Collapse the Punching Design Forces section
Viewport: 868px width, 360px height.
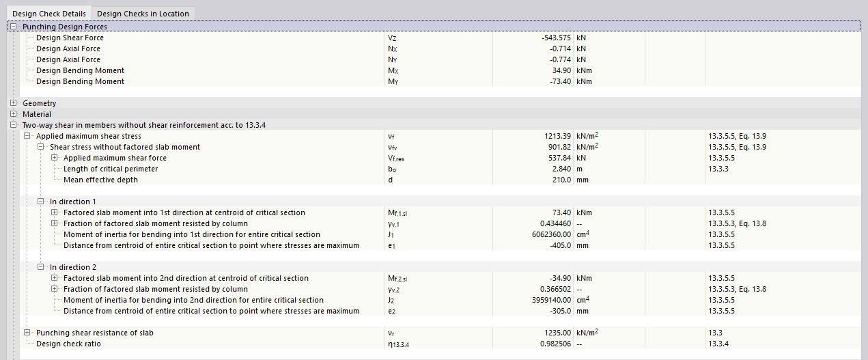click(13, 27)
